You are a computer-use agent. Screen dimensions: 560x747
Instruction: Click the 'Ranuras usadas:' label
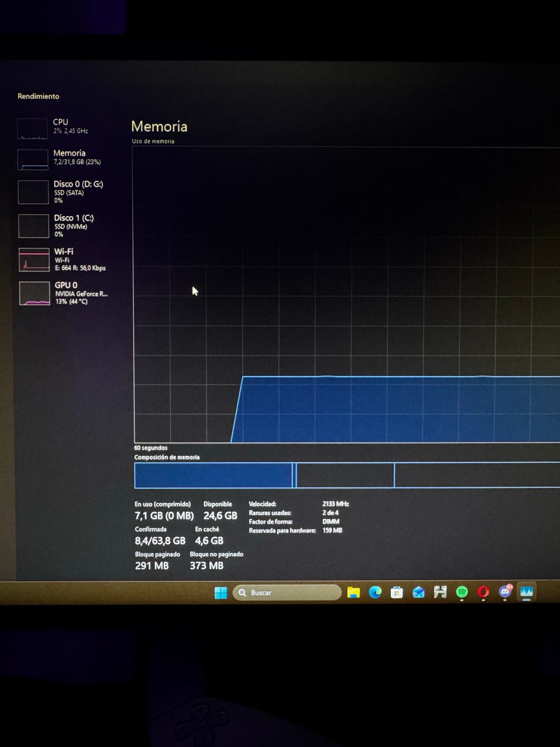(x=270, y=513)
